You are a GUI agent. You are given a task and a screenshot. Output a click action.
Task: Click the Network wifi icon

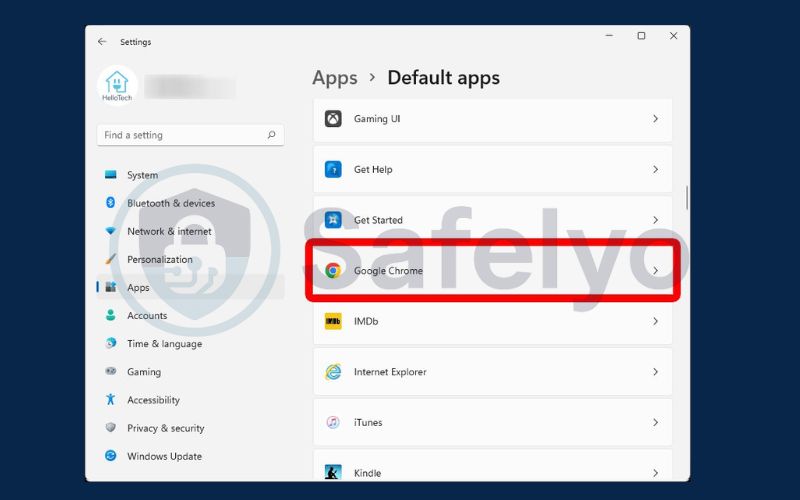pos(111,231)
